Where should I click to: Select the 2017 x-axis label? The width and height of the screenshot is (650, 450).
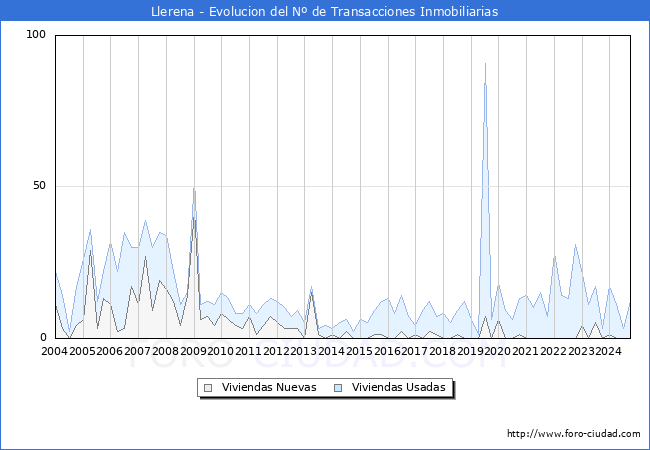click(415, 351)
